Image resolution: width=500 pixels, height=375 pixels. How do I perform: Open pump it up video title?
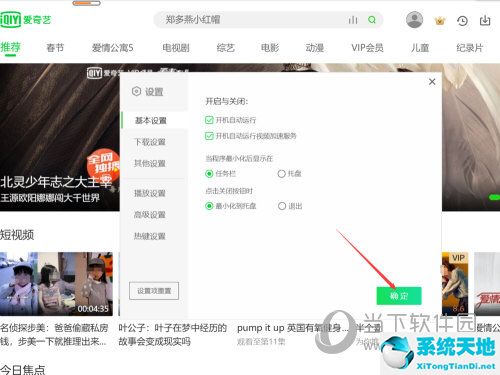pyautogui.click(x=293, y=328)
